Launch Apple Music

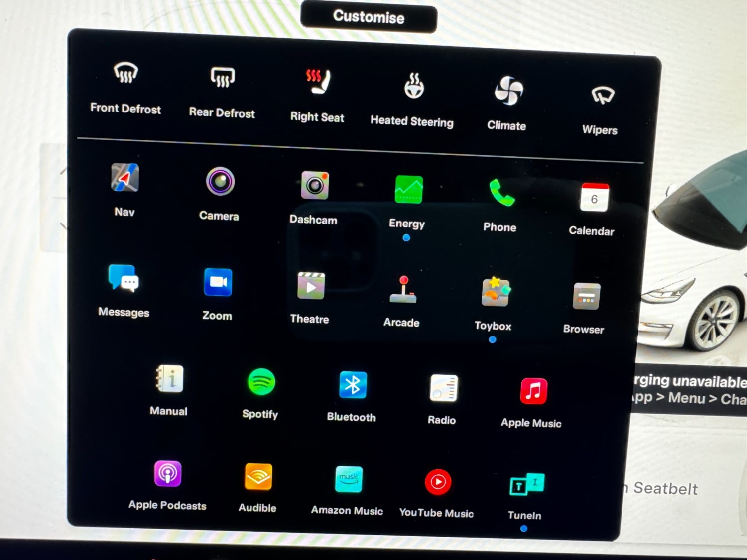coord(534,391)
